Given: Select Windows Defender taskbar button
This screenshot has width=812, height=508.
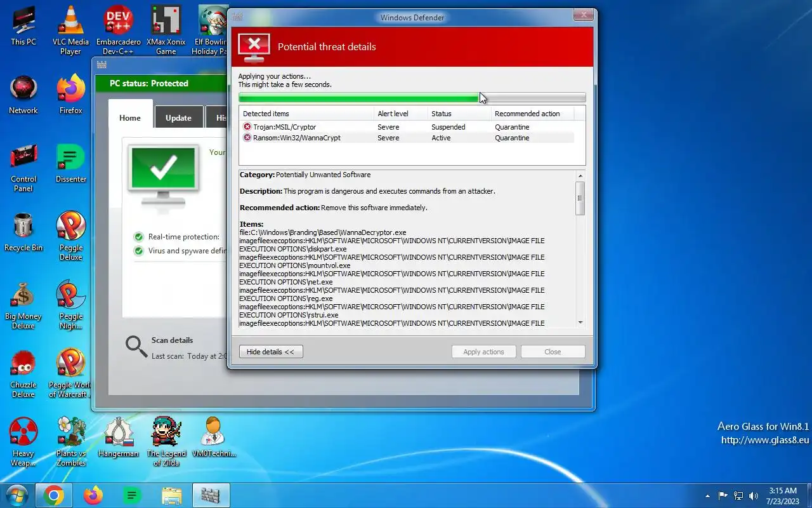Looking at the screenshot, I should (211, 495).
